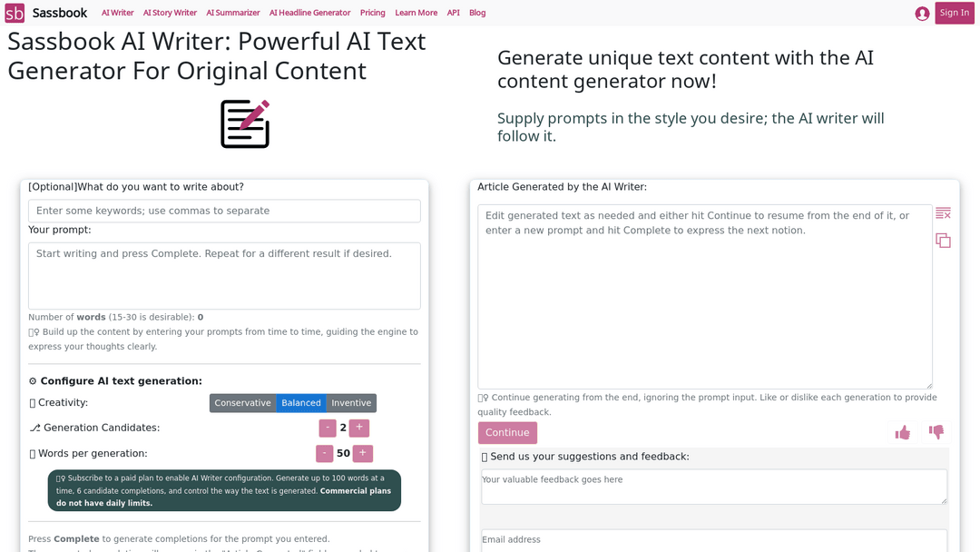Click the Sign In button
Viewport: 980px width, 552px height.
955,13
